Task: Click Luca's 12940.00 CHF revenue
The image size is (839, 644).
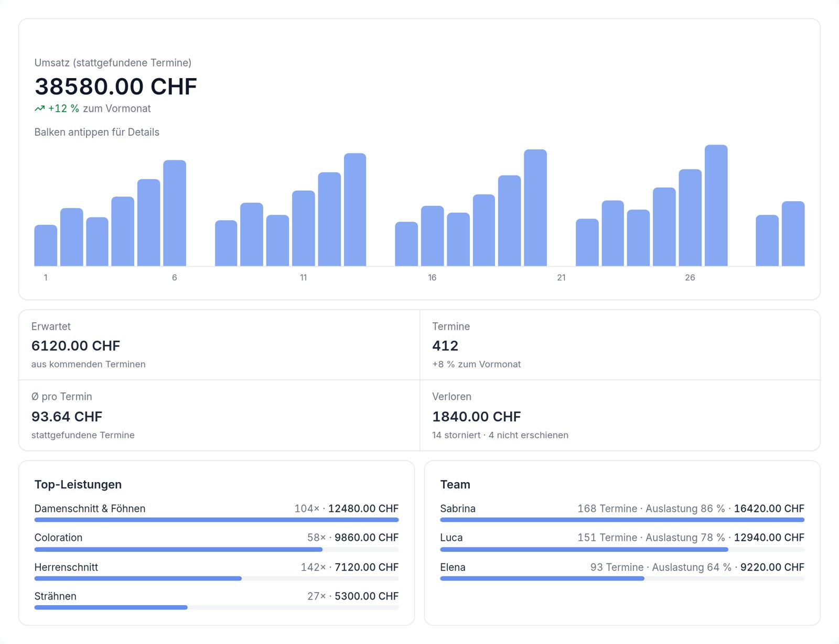Action: (x=769, y=538)
